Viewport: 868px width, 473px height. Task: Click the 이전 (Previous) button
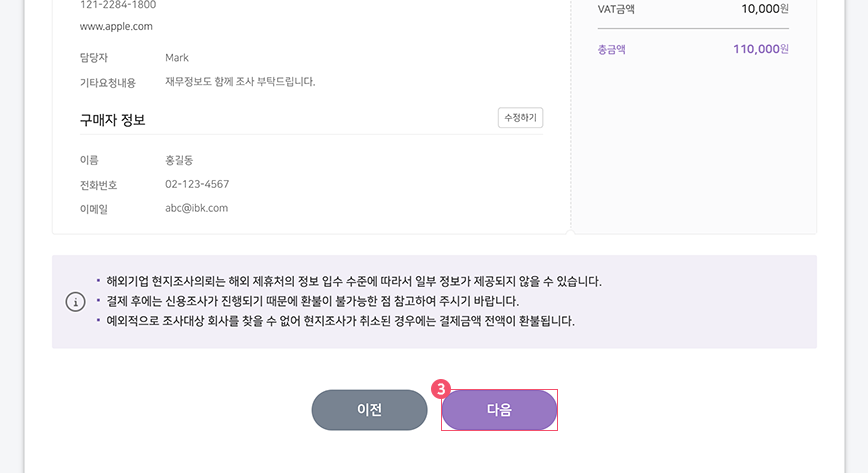[x=369, y=410]
